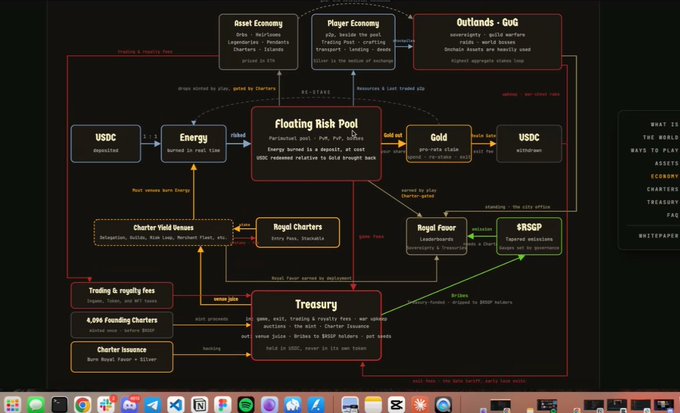Open Discord in the dock
680x413 pixels.
[x=129, y=405]
